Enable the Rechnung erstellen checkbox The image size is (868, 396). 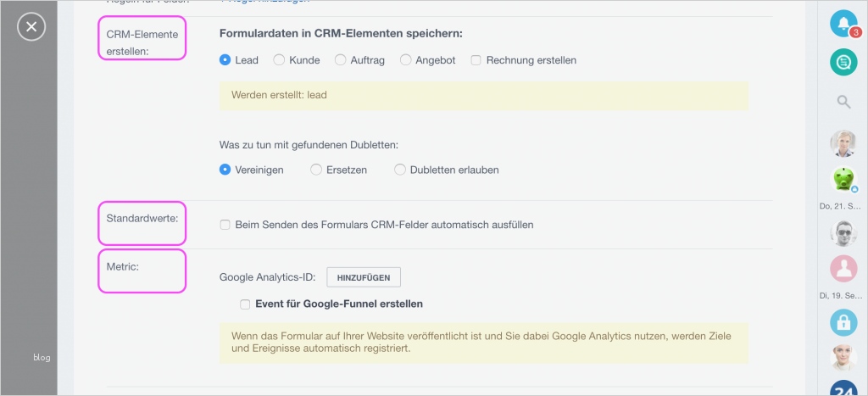pos(476,60)
